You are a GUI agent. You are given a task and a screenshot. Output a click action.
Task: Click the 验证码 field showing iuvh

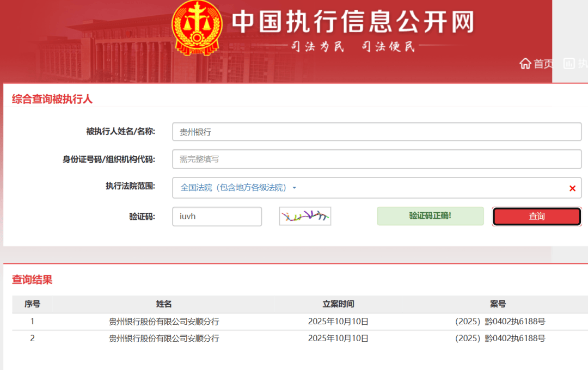pyautogui.click(x=217, y=216)
